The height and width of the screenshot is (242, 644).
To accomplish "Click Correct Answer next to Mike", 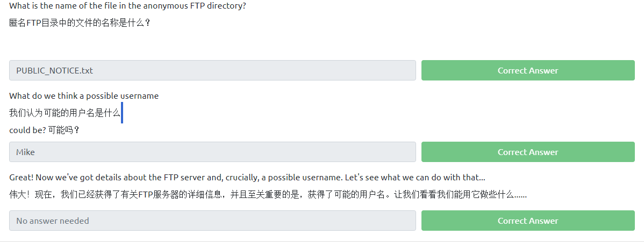I will pyautogui.click(x=527, y=152).
